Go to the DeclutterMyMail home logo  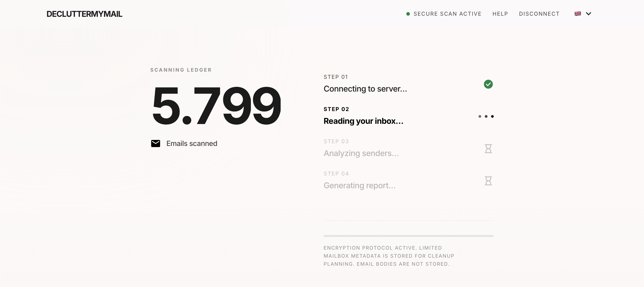(x=84, y=14)
